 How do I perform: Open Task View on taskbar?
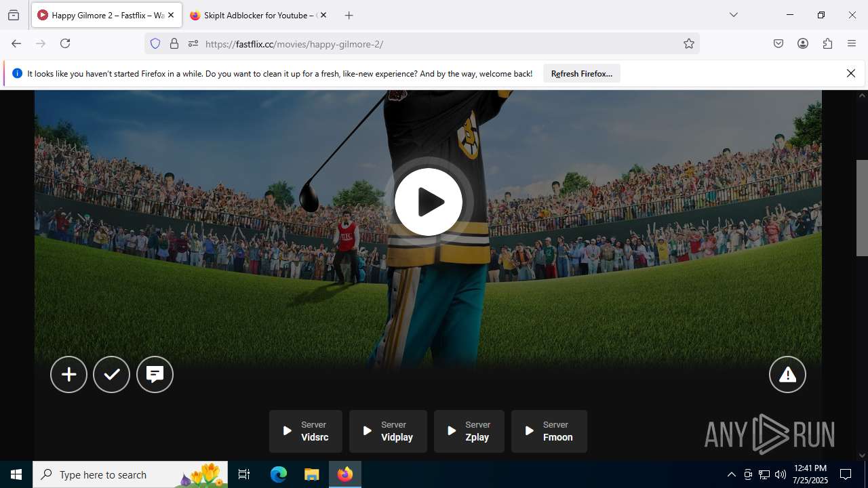[244, 474]
